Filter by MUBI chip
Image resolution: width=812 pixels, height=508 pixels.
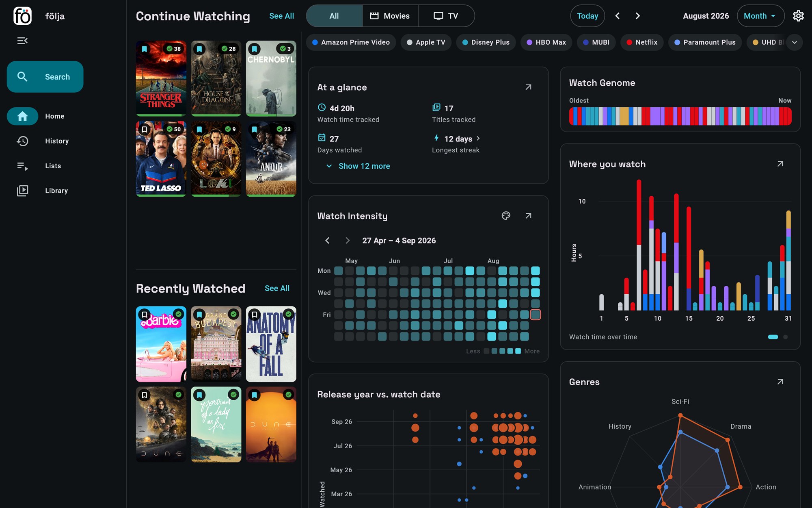pos(596,42)
